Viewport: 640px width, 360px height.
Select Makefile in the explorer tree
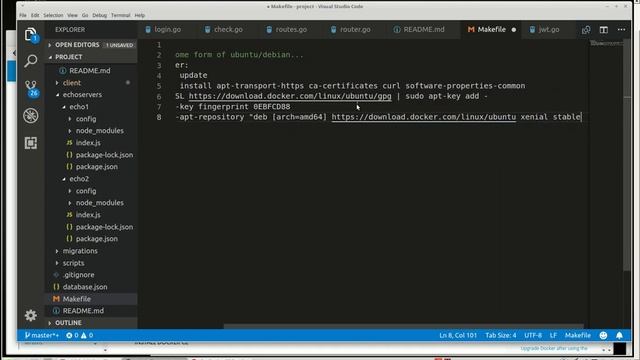91,299
